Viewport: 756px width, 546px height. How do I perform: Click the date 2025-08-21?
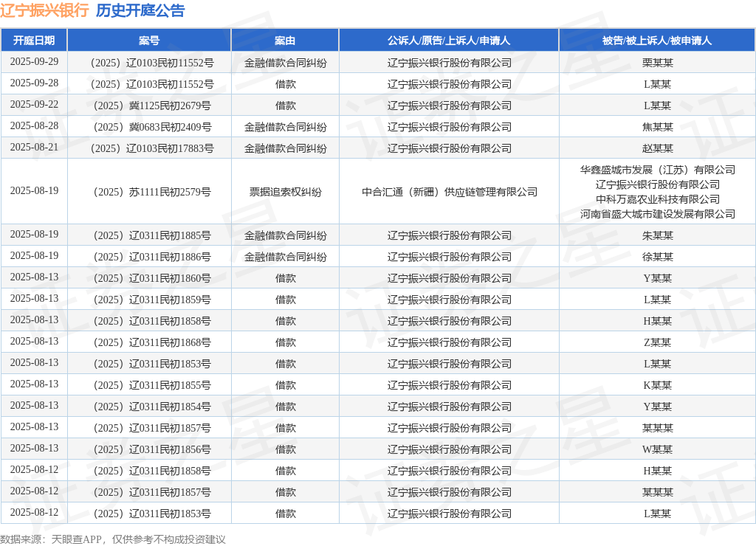coord(34,148)
